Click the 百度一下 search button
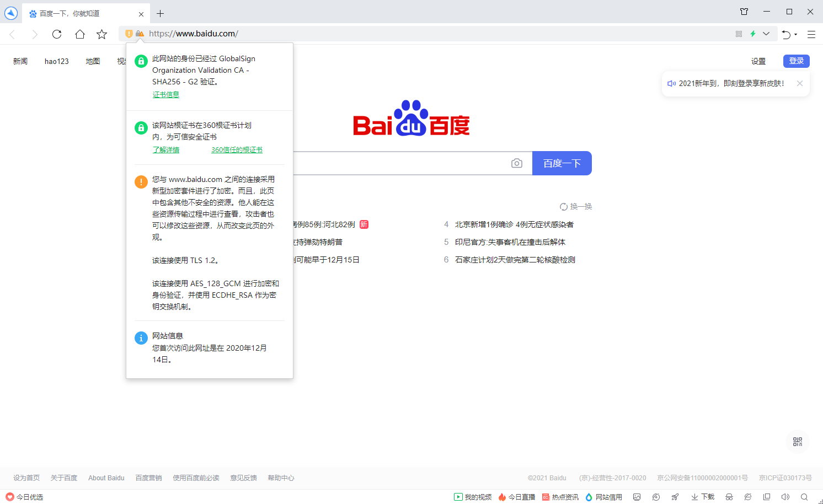 click(x=562, y=163)
